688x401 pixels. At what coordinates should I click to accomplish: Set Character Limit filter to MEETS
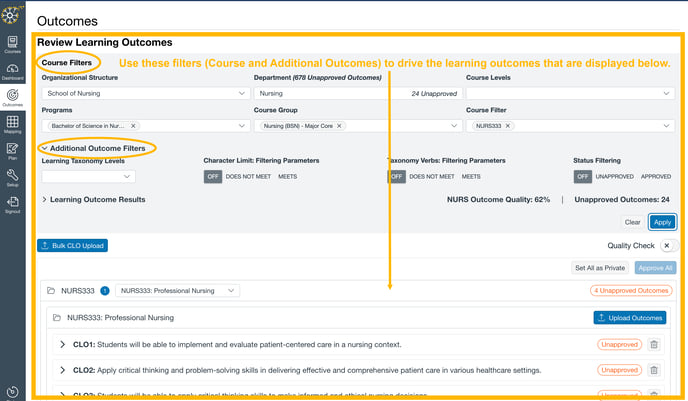(287, 176)
